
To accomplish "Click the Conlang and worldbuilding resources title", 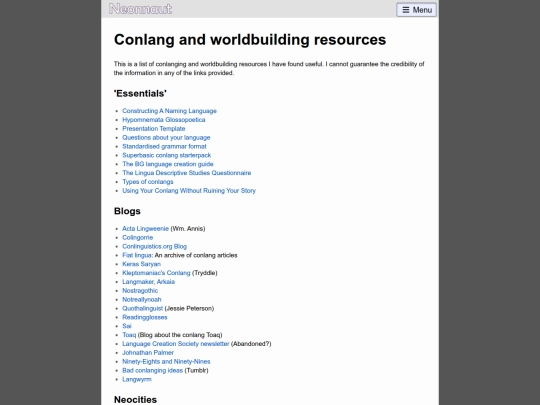I will point(250,39).
